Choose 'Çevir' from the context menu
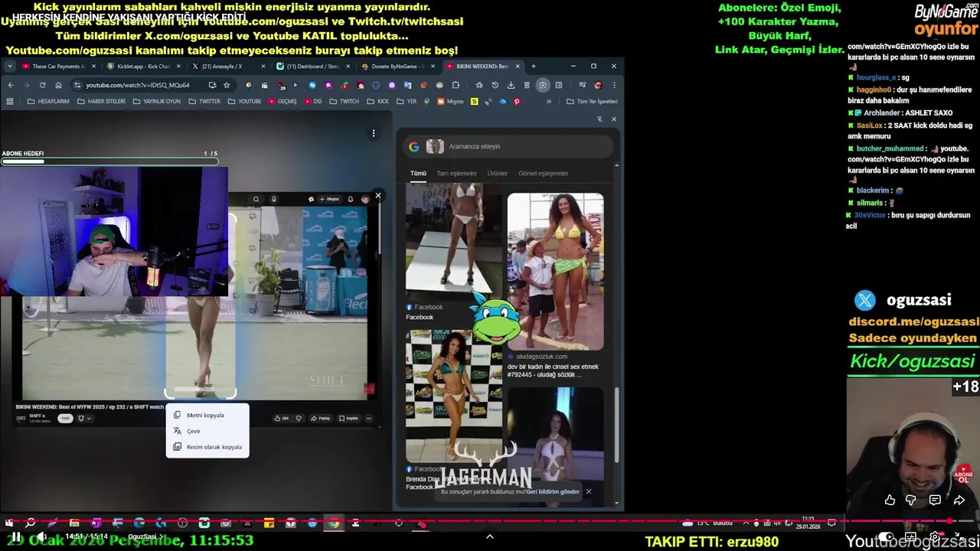 pyautogui.click(x=207, y=431)
